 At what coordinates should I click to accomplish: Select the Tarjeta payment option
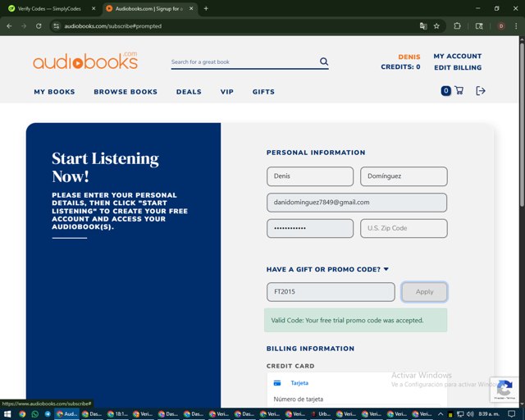click(299, 383)
